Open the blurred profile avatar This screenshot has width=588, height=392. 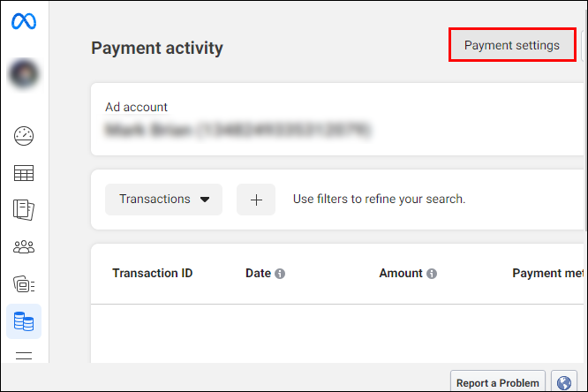24,74
